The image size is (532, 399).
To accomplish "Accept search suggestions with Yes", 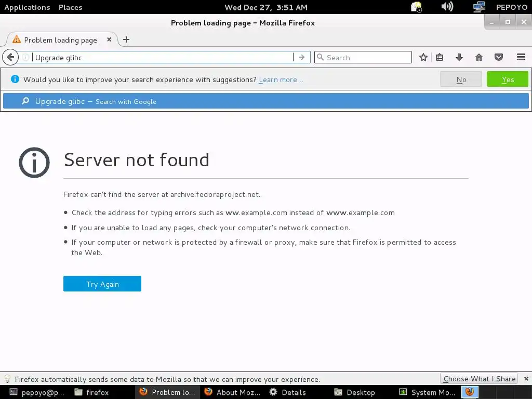I will [x=507, y=79].
